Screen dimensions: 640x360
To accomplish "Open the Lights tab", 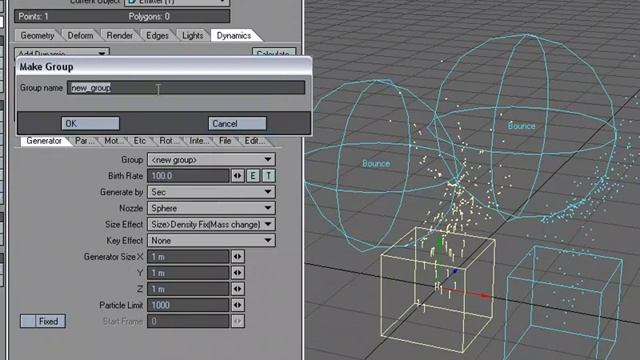I will 193,36.
